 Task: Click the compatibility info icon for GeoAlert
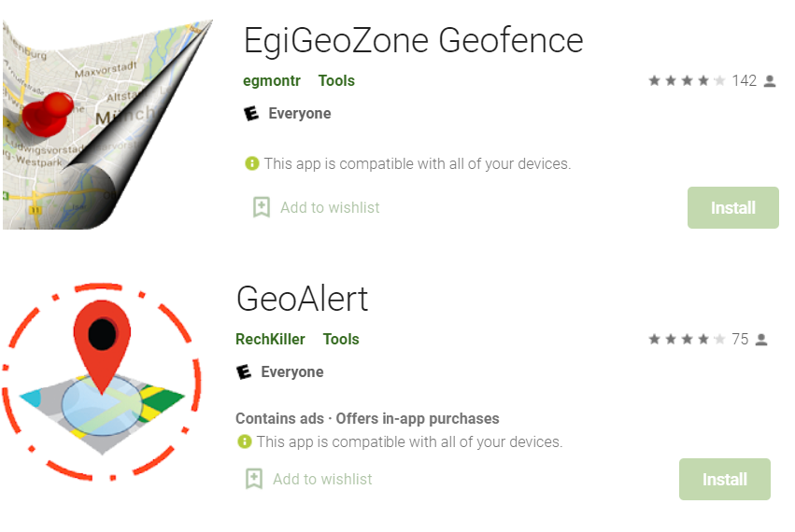tap(245, 441)
